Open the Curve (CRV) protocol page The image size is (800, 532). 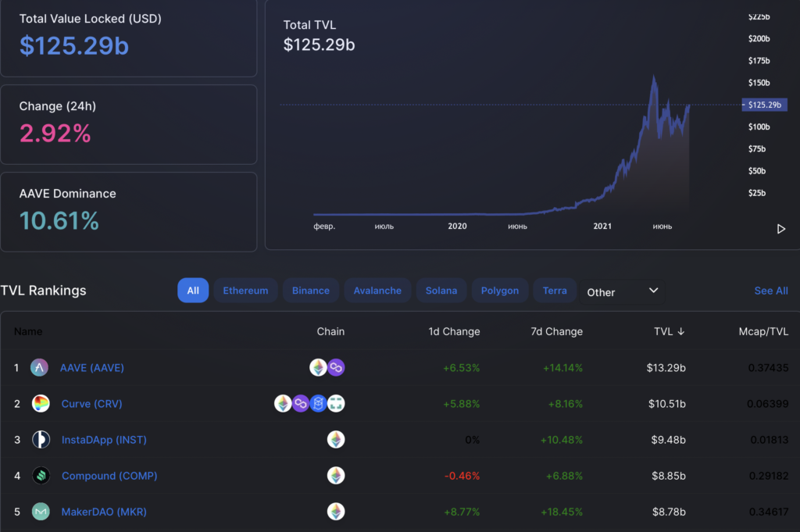tap(91, 404)
